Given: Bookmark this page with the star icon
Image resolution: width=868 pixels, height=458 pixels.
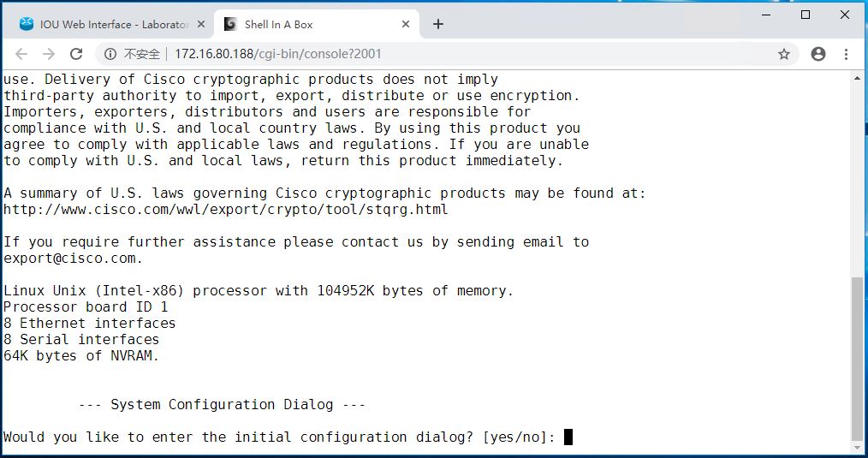Looking at the screenshot, I should [784, 54].
